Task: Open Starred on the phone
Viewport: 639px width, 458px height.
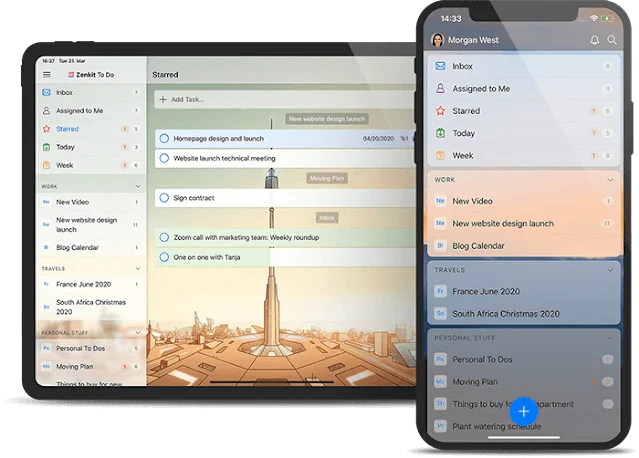Action: pos(523,111)
